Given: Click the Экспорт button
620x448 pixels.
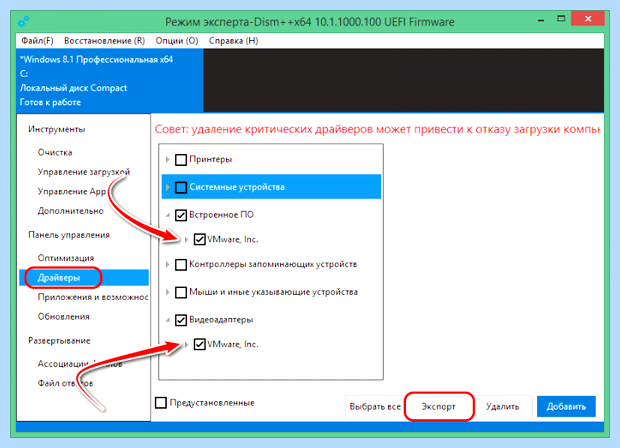Looking at the screenshot, I should [439, 406].
